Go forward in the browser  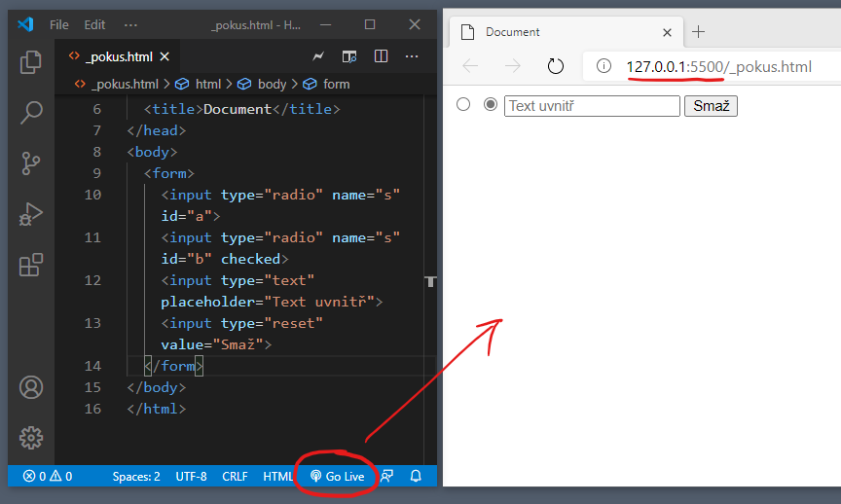pyautogui.click(x=513, y=66)
